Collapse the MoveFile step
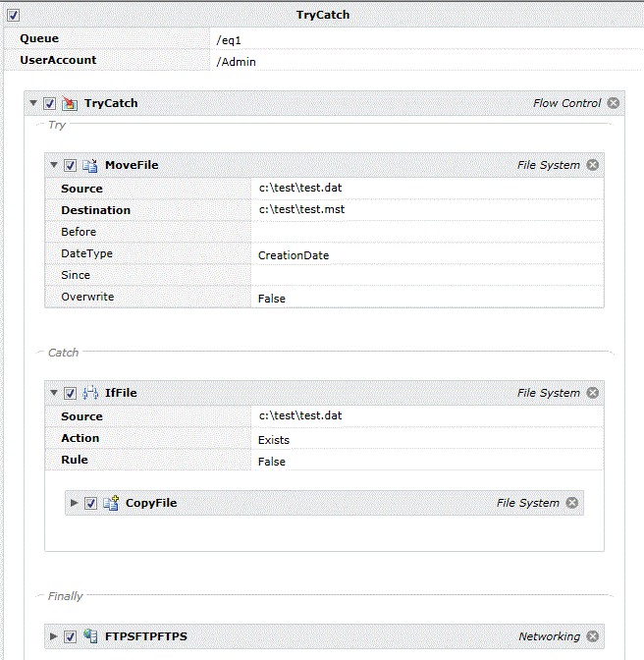644x660 pixels. [54, 165]
